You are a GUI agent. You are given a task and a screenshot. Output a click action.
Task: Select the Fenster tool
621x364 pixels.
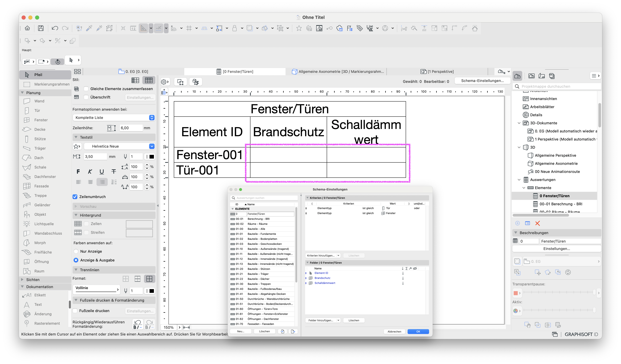[45, 120]
